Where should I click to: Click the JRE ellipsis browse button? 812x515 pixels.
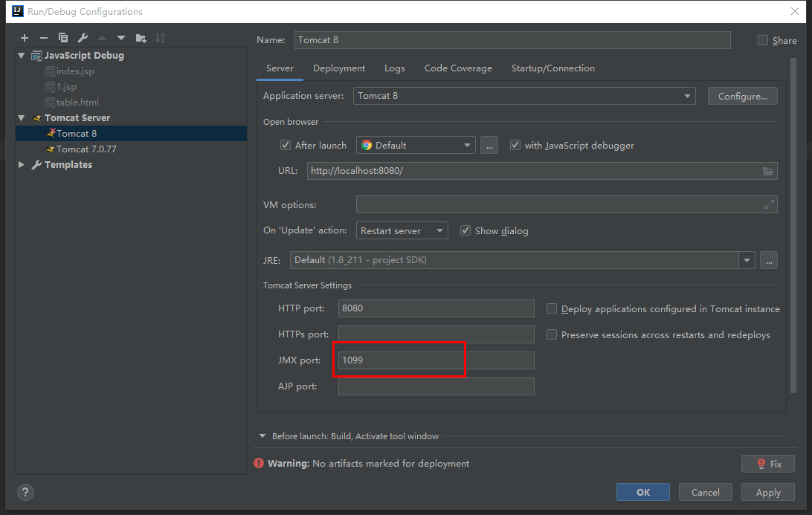pos(769,260)
